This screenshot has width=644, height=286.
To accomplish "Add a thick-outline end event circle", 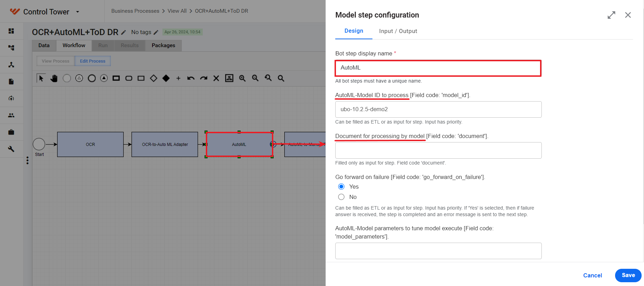I will click(92, 78).
